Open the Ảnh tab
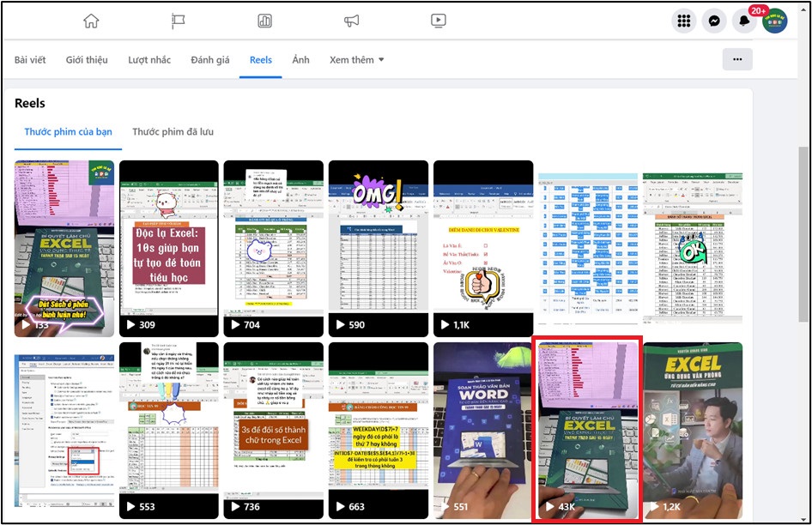The height and width of the screenshot is (525, 812). (x=300, y=60)
